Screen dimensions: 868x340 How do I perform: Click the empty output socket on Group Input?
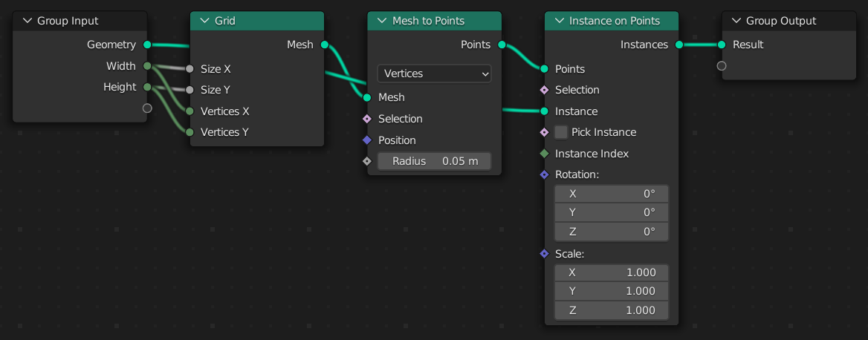pos(147,108)
